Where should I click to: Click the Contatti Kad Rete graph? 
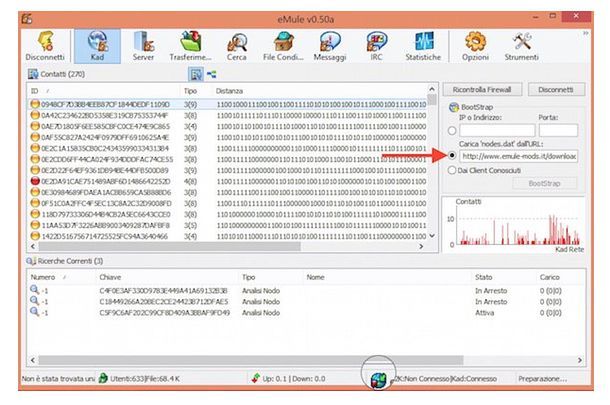(x=514, y=225)
